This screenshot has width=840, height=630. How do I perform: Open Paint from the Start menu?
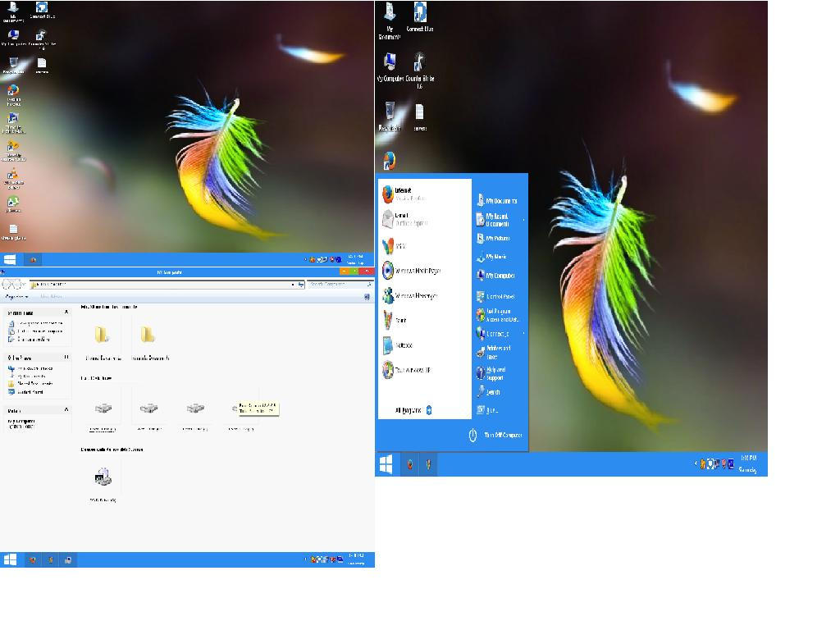(x=402, y=320)
